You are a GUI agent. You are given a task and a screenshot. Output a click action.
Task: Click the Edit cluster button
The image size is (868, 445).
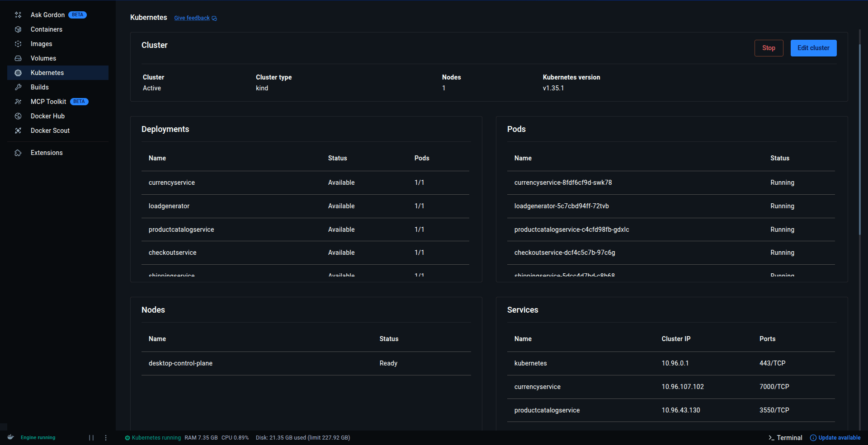[x=813, y=48]
